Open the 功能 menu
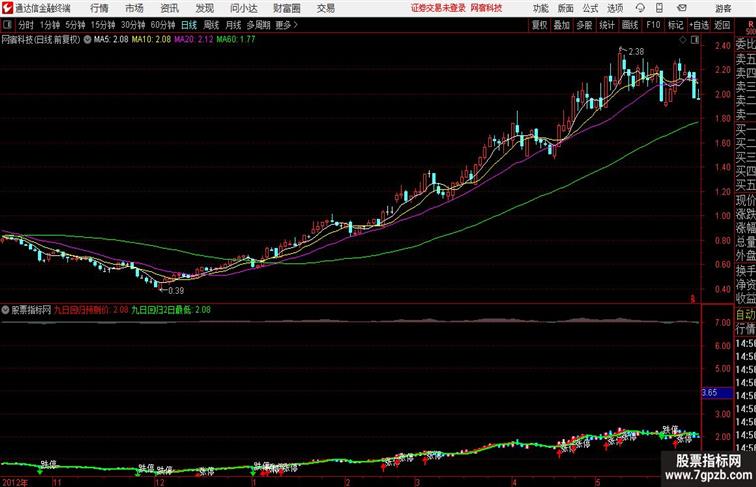Image resolution: width=756 pixels, height=487 pixels. [541, 8]
